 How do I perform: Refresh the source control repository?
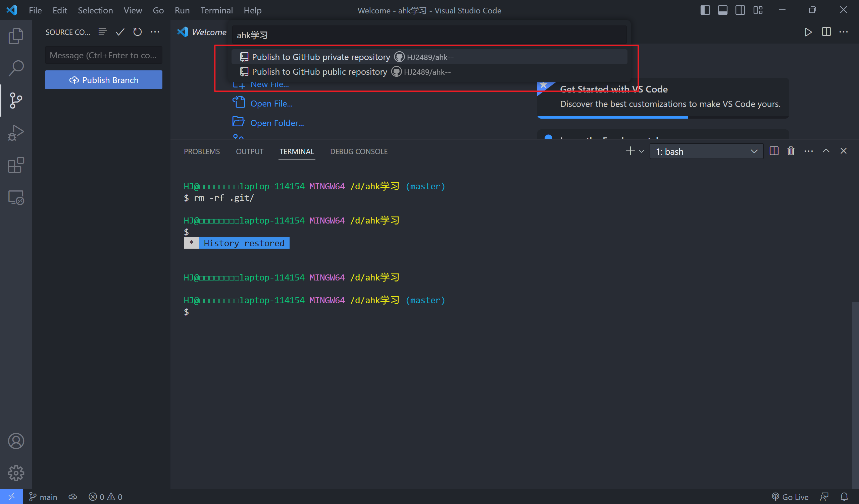tap(137, 32)
